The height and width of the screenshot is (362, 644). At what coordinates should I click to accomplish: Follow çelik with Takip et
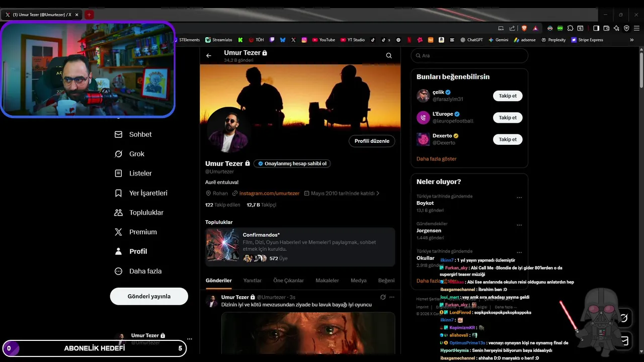[508, 96]
